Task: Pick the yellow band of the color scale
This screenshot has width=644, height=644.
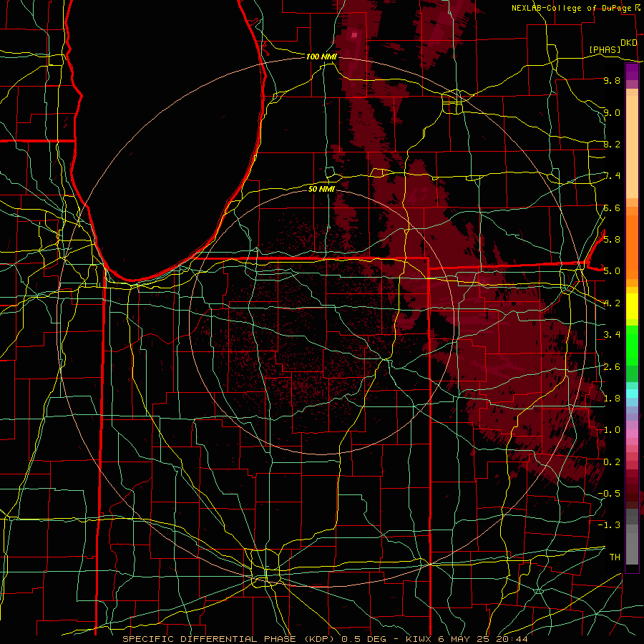Action: [632, 306]
